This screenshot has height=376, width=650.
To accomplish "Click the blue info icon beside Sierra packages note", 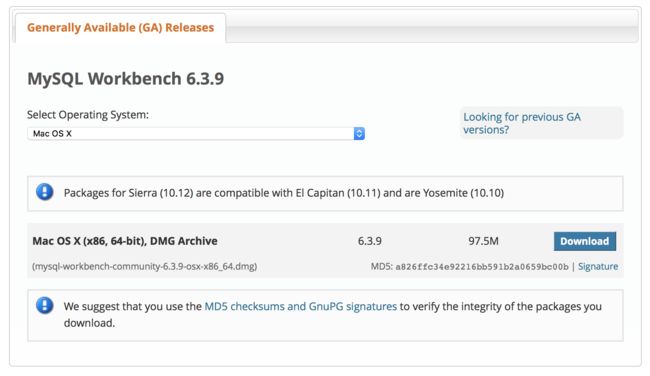I will pyautogui.click(x=45, y=192).
